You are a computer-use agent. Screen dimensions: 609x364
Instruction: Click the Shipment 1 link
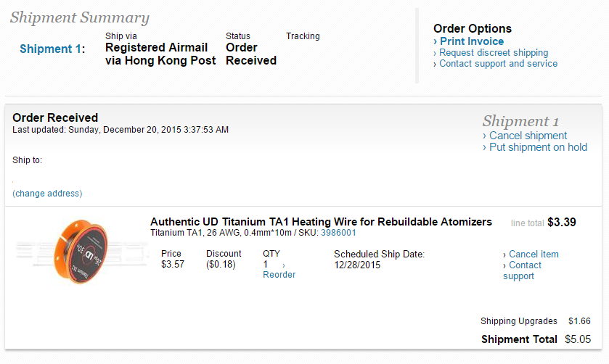pyautogui.click(x=51, y=49)
